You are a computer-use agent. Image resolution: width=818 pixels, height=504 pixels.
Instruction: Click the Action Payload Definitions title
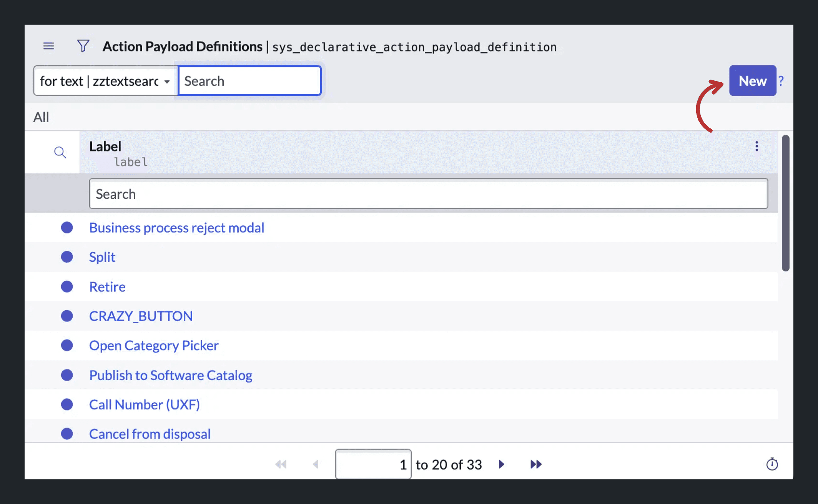[x=182, y=47]
